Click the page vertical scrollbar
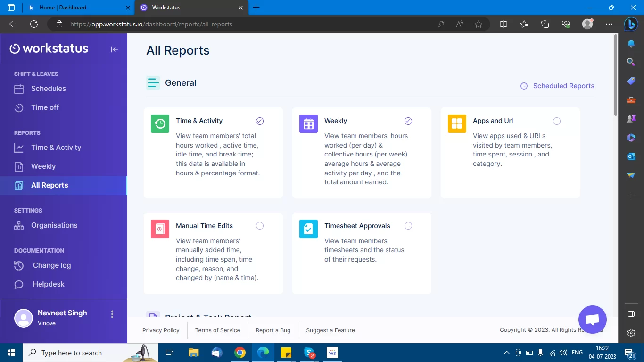 coord(615,75)
